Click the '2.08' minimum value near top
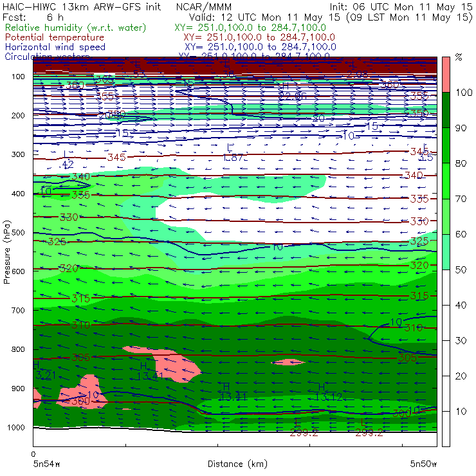 (357, 74)
